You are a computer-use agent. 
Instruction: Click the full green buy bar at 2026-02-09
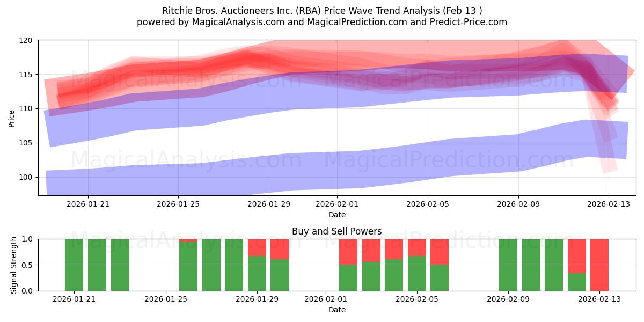click(508, 265)
